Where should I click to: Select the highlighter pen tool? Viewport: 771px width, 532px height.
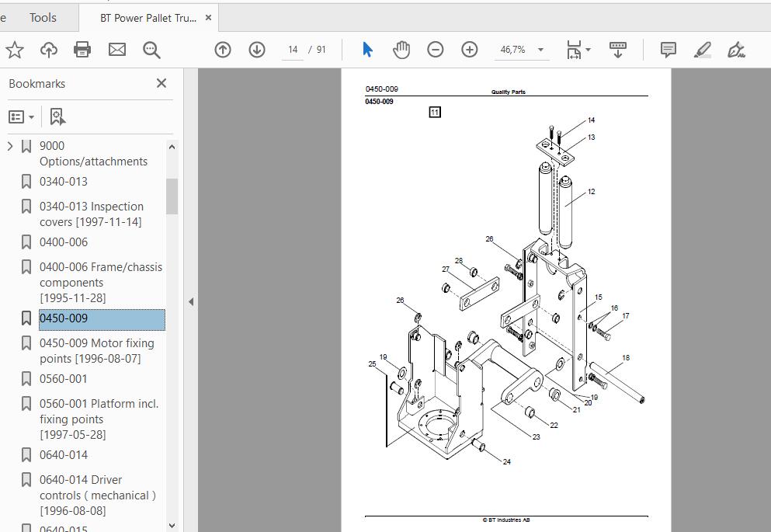703,50
